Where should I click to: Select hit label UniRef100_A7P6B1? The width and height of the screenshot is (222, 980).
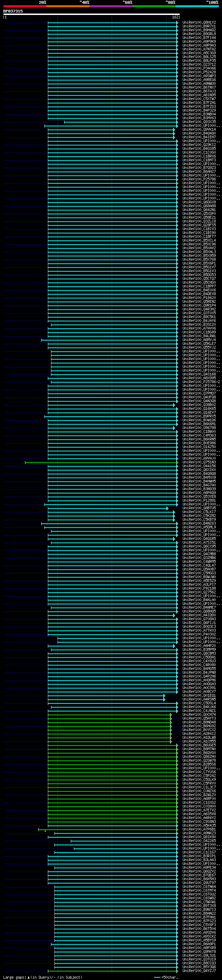pos(199,829)
